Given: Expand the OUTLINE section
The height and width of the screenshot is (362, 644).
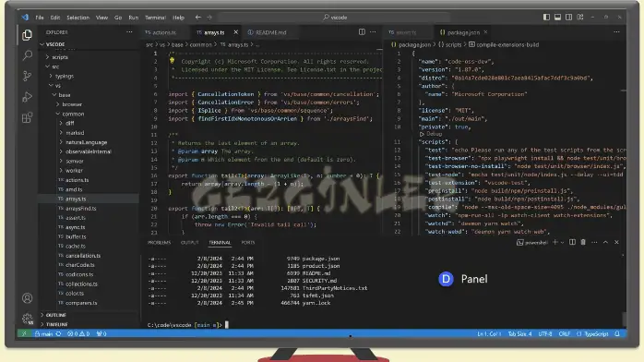Looking at the screenshot, I should pos(89,315).
